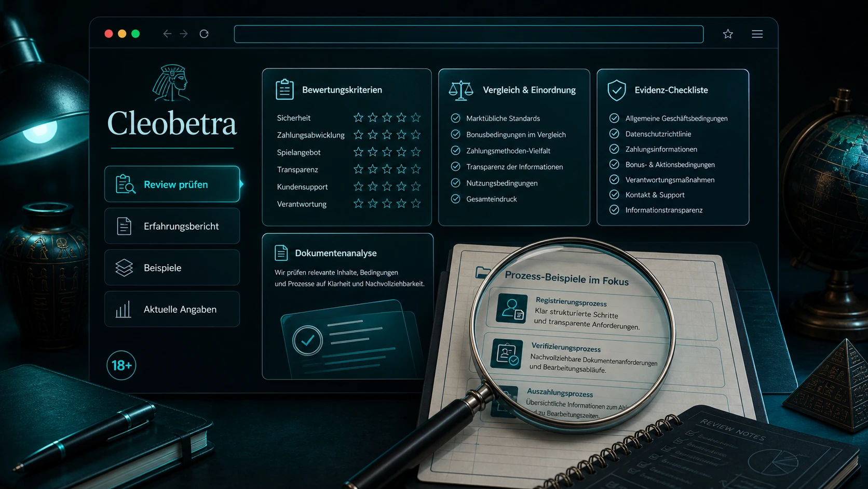Image resolution: width=868 pixels, height=489 pixels.
Task: Click the Cleobetra pharaoh logo
Action: (172, 83)
